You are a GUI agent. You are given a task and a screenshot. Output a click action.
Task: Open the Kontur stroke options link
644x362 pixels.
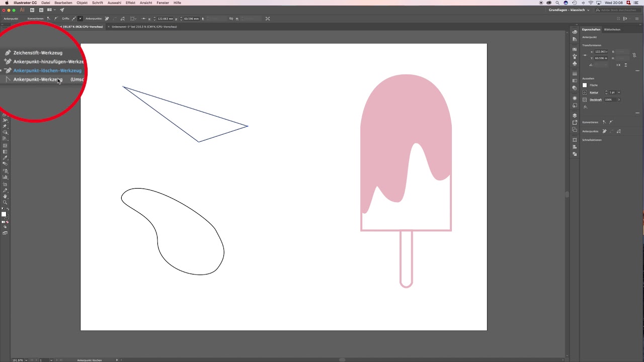594,93
